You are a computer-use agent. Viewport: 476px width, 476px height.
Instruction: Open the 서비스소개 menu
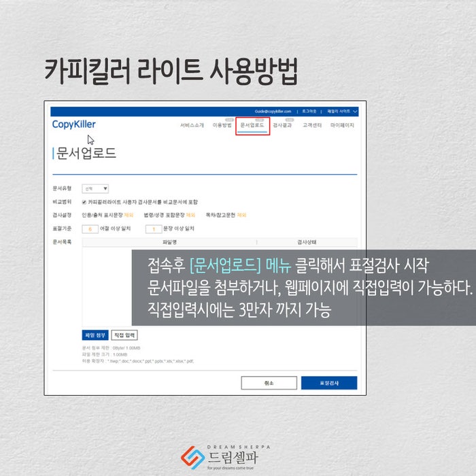(192, 125)
